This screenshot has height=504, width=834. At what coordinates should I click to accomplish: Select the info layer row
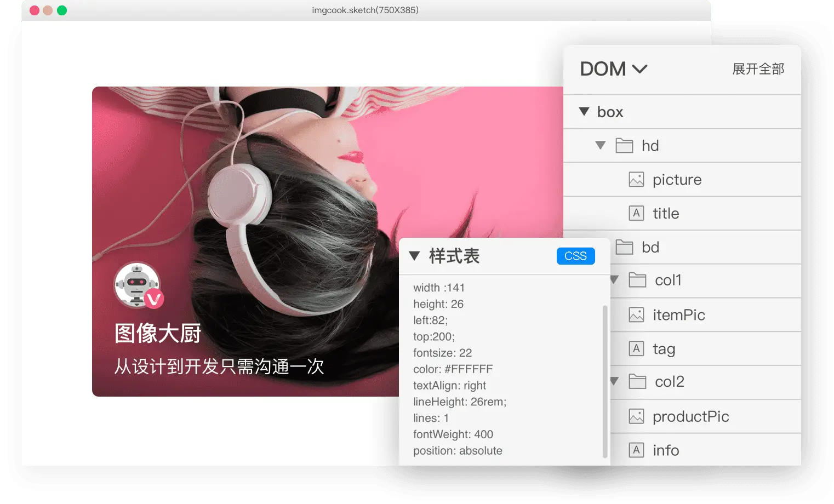coord(706,450)
